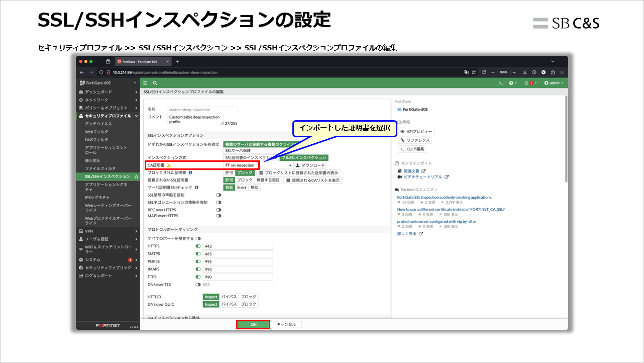Toggle すべてのポートを検査する switch
This screenshot has width=644, height=363.
(x=198, y=238)
